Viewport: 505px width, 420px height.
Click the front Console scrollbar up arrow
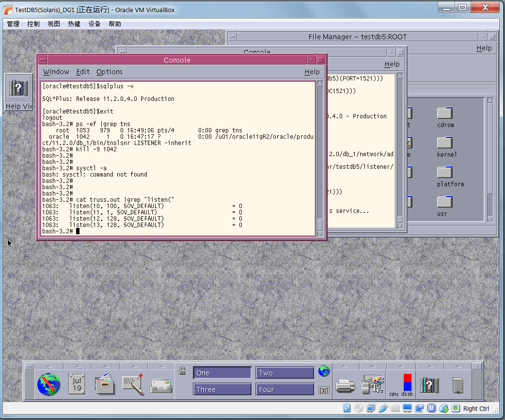(x=320, y=84)
